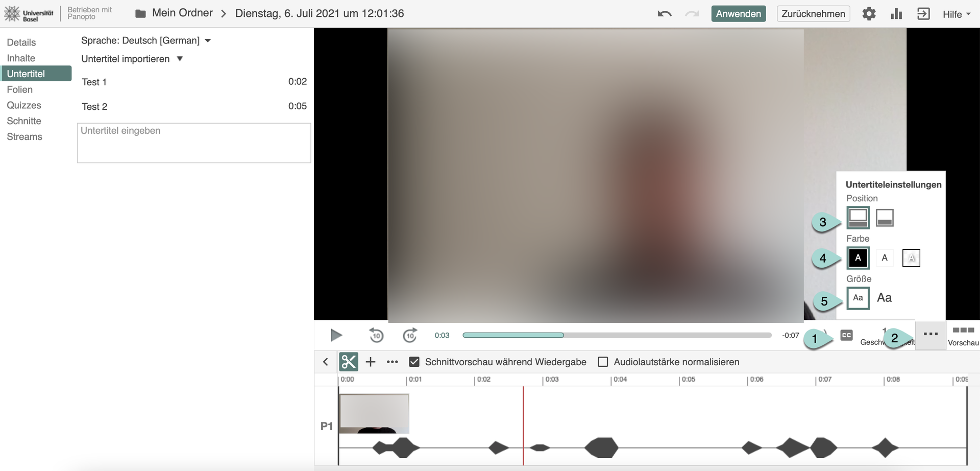Switch to the Quizzes tab

[x=24, y=105]
